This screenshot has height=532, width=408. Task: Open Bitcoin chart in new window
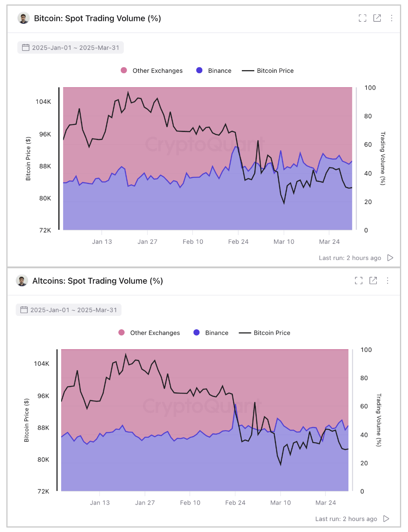point(377,18)
